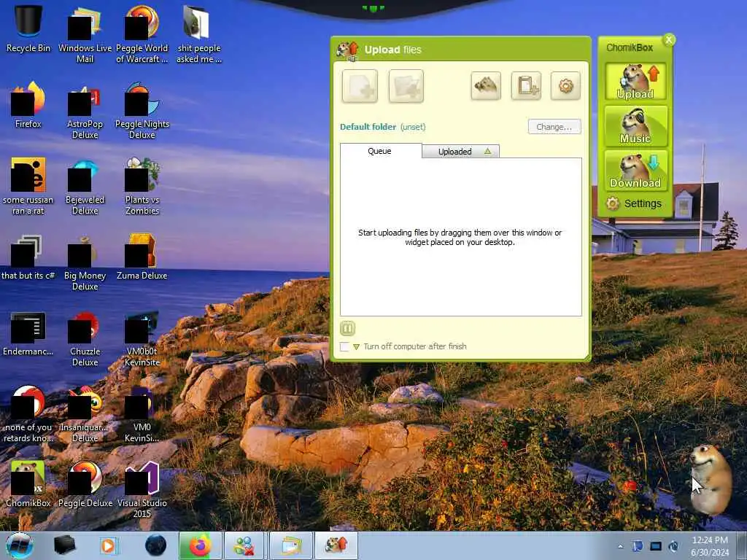Viewport: 747px width, 560px height.
Task: Select the Insaniquarium Deluxe desktop icon
Action: 85,413
